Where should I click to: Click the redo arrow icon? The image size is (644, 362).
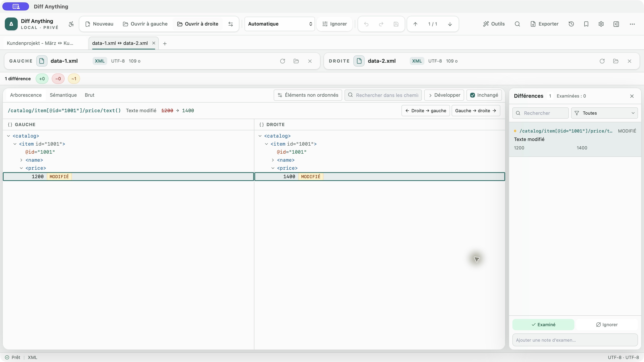tap(381, 24)
